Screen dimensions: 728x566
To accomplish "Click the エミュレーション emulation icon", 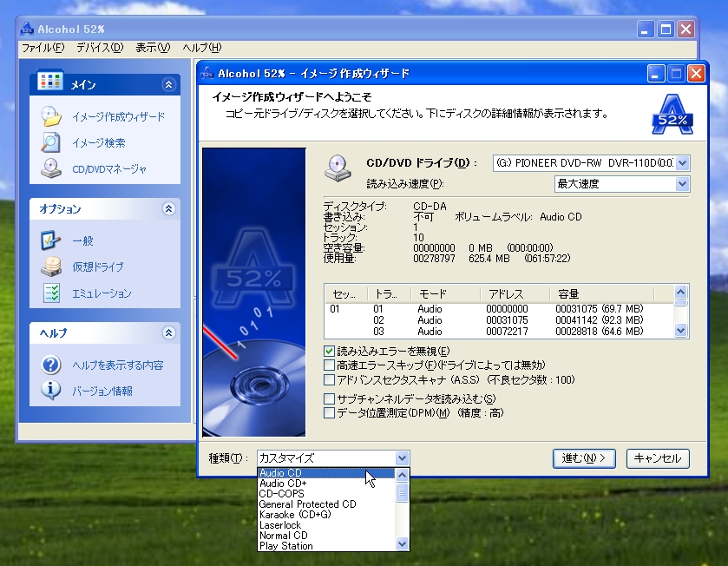I will point(51,293).
